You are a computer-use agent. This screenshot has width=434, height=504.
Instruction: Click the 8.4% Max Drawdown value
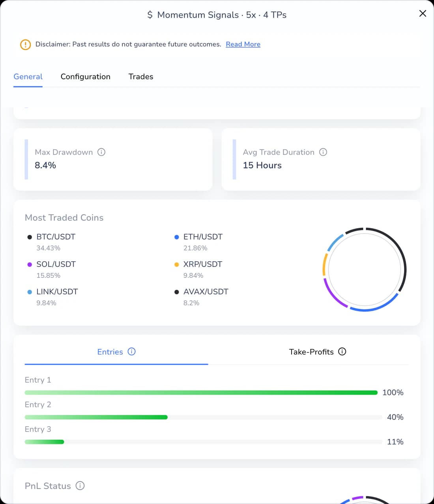point(45,165)
